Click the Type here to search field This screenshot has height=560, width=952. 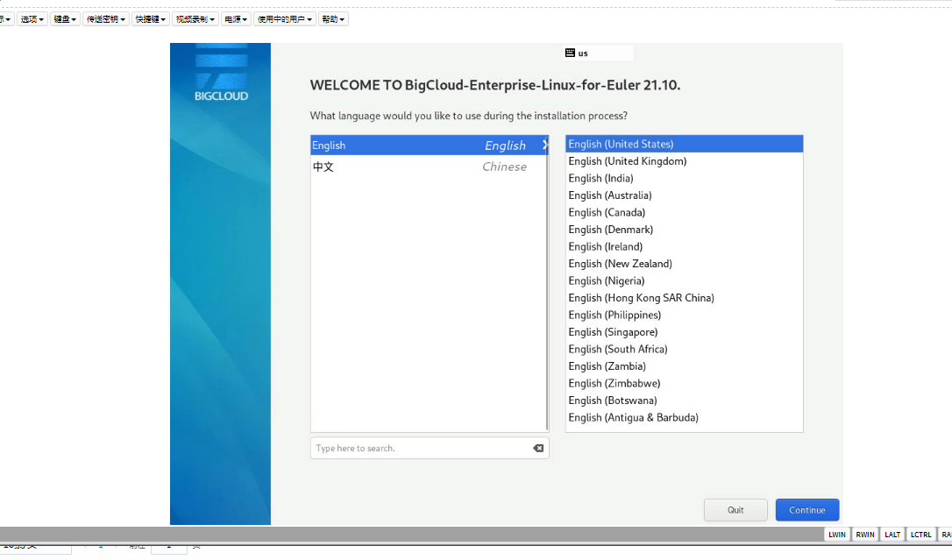point(419,448)
